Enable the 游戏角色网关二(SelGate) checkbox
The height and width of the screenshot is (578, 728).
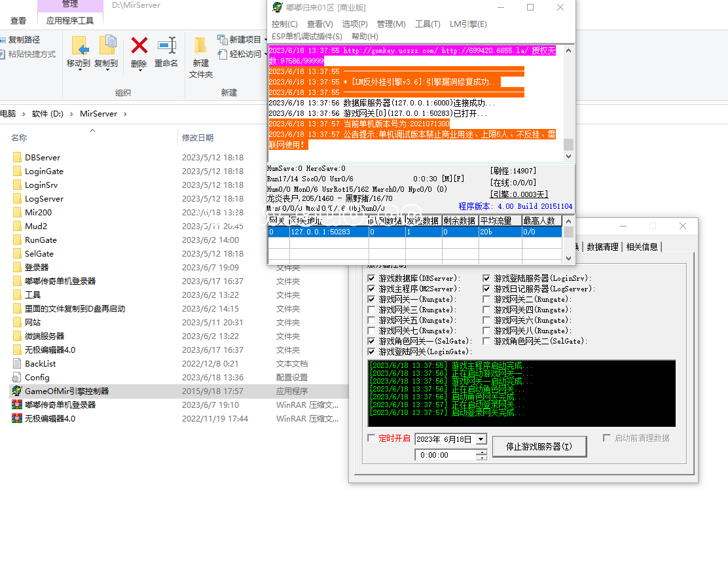click(486, 341)
